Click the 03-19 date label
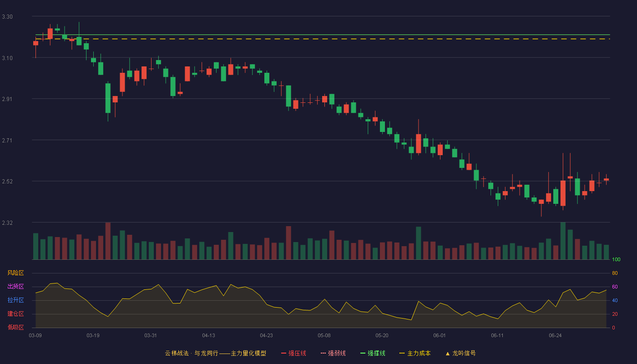Screen dimensions: 637x364 93,335
